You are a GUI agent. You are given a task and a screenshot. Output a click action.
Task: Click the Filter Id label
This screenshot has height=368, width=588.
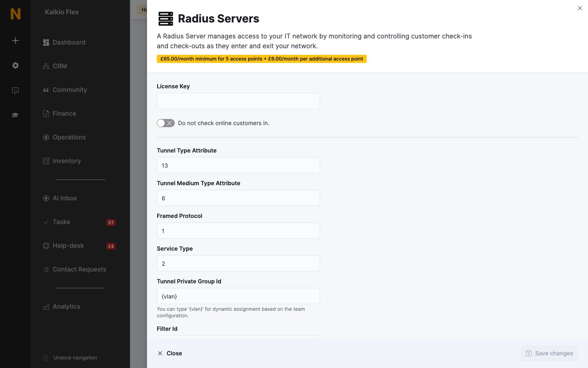click(167, 329)
